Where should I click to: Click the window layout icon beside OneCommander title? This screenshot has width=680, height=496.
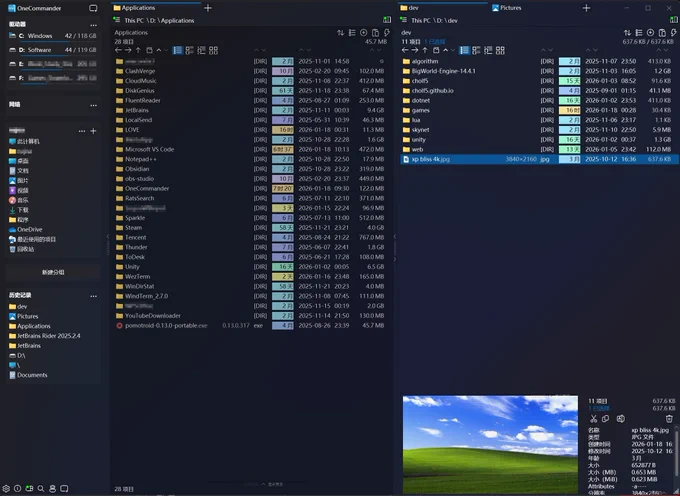(x=93, y=8)
